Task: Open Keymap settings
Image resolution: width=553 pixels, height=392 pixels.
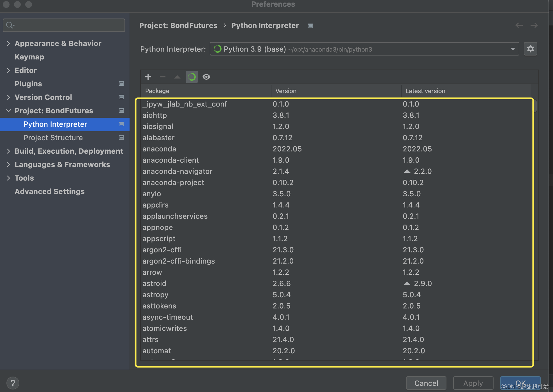Action: tap(29, 57)
